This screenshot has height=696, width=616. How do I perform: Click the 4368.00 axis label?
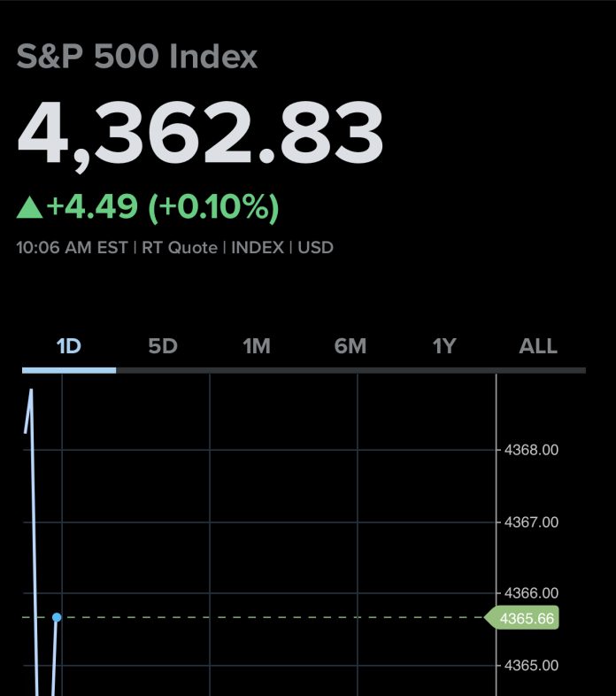point(531,450)
